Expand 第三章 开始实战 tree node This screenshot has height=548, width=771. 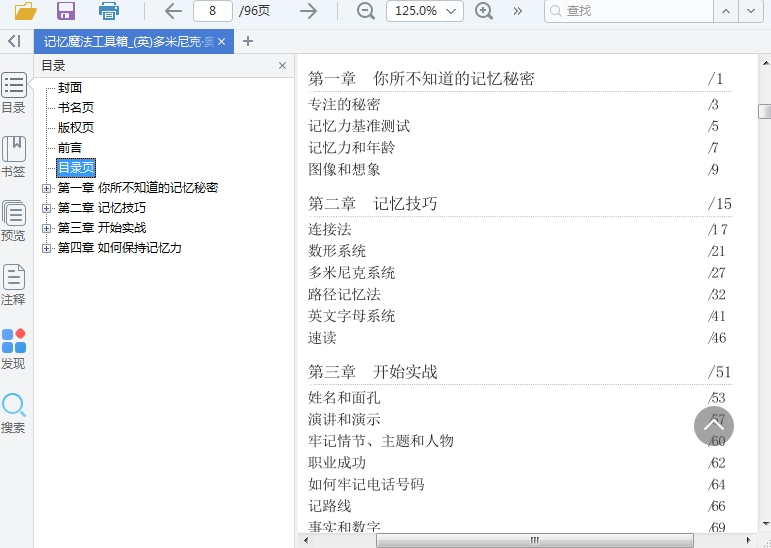46,228
